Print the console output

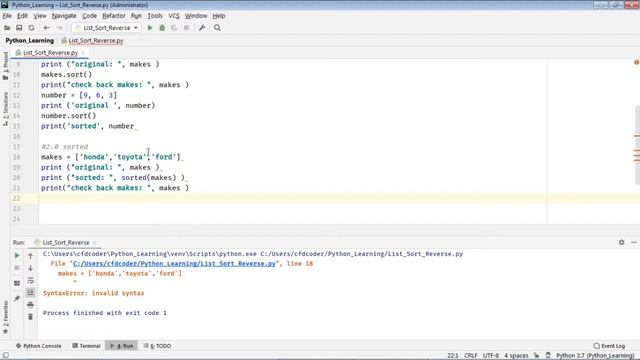[x=31, y=304]
